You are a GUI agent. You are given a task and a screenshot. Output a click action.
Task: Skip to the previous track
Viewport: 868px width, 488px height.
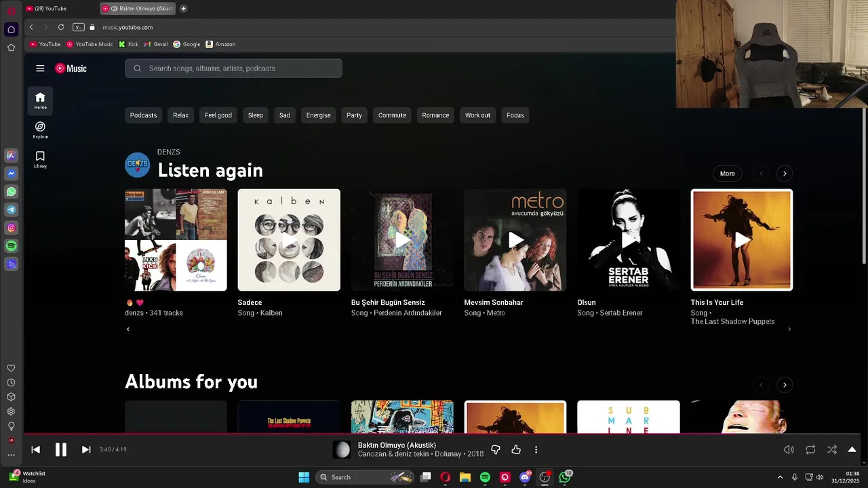click(x=36, y=449)
